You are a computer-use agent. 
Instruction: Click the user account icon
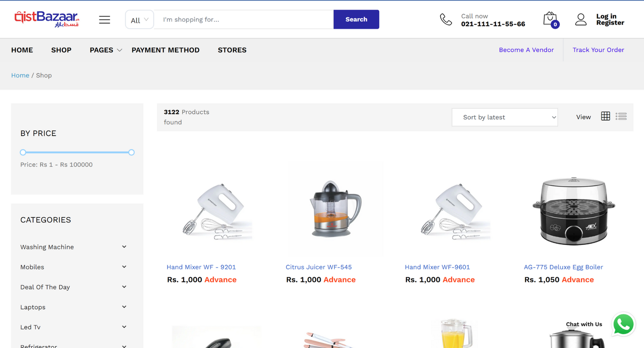coord(581,19)
